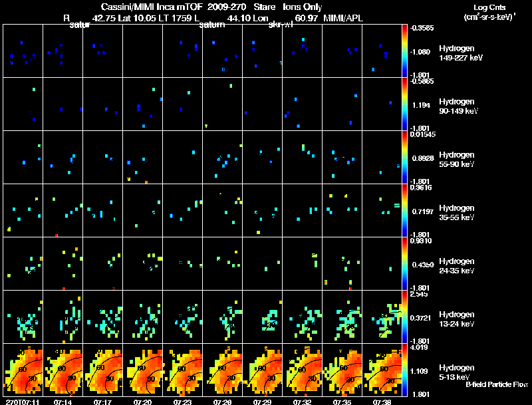Click the '-0.3585' colorbar maximum value
Viewport: 532px width, 405px height.
pyautogui.click(x=422, y=28)
